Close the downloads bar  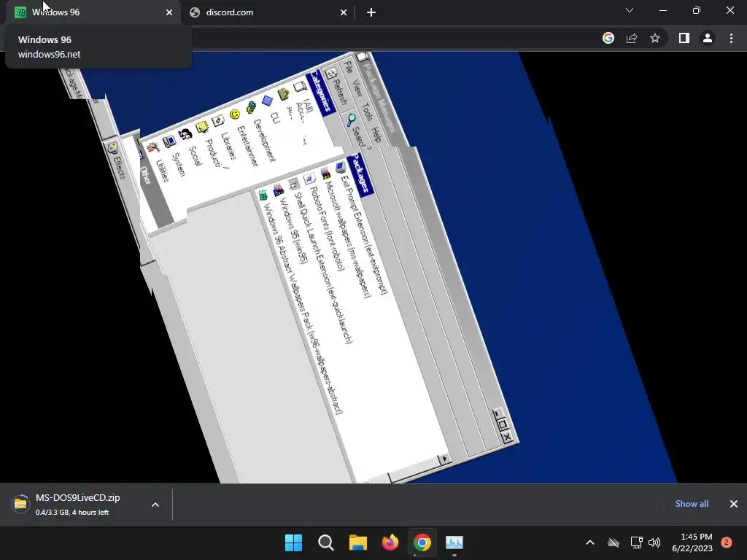[x=734, y=504]
